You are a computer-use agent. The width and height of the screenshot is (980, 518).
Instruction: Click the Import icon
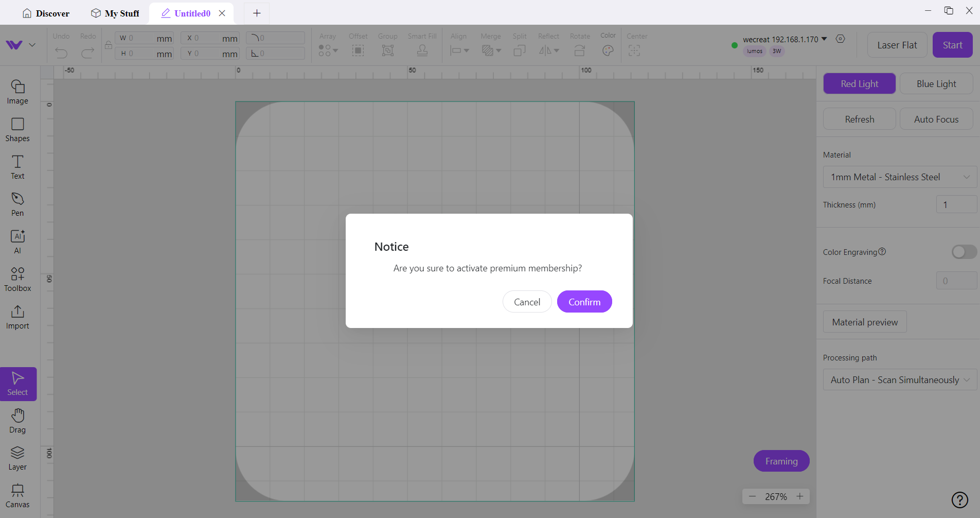point(17,317)
